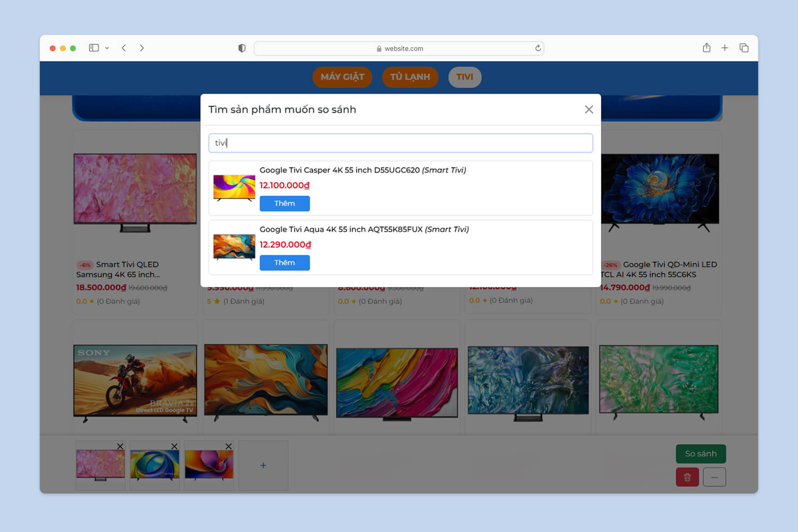This screenshot has width=798, height=532.
Task: Go back to the previous page
Action: click(124, 48)
